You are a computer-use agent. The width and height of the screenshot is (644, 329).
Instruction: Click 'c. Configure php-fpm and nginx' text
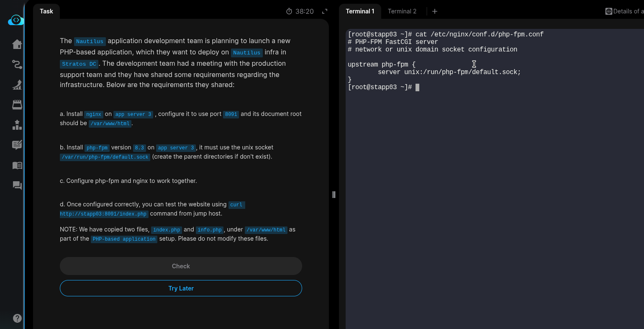coord(128,181)
